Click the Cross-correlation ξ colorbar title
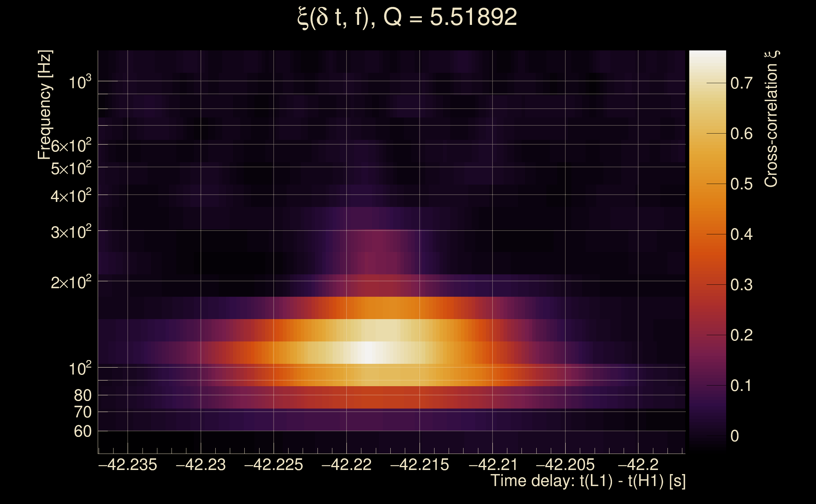 click(771, 119)
